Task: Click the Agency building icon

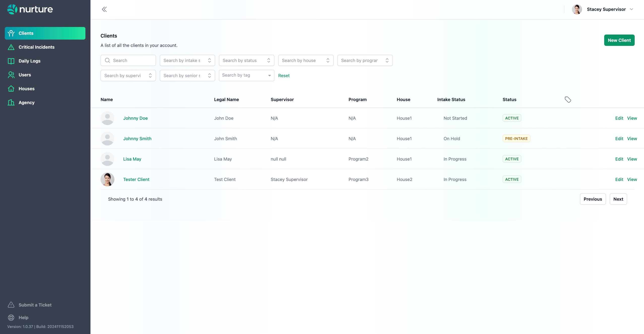Action: [x=11, y=103]
